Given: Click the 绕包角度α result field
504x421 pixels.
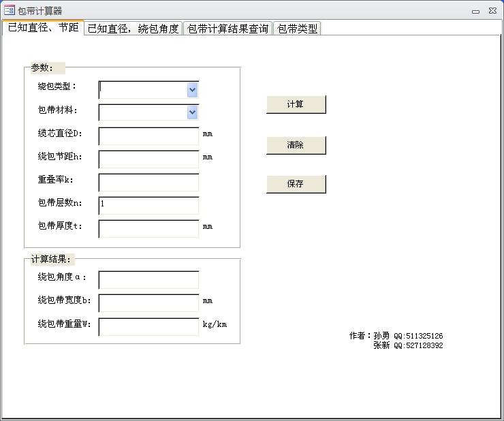Looking at the screenshot, I should (x=148, y=279).
